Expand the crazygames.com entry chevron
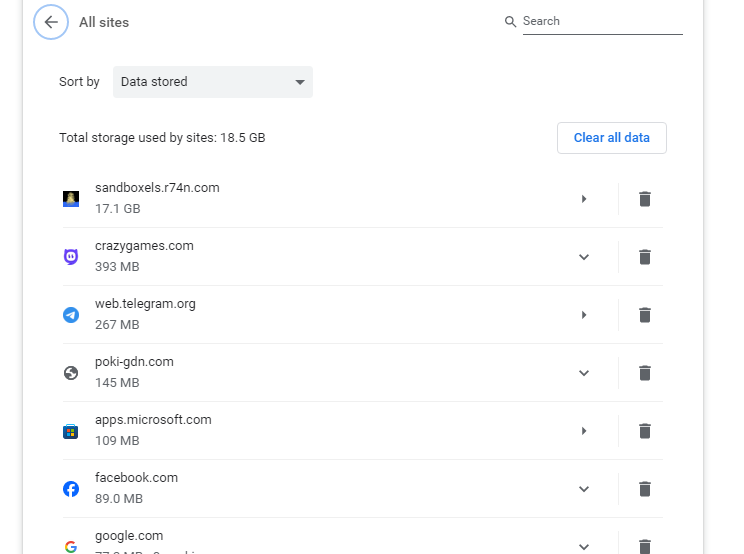This screenshot has height=554, width=744. [x=584, y=257]
